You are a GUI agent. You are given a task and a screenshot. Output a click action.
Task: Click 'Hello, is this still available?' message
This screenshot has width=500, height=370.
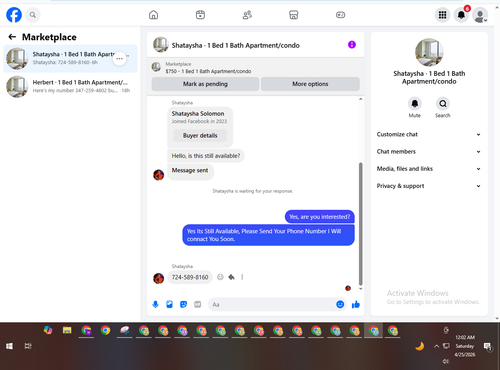206,156
